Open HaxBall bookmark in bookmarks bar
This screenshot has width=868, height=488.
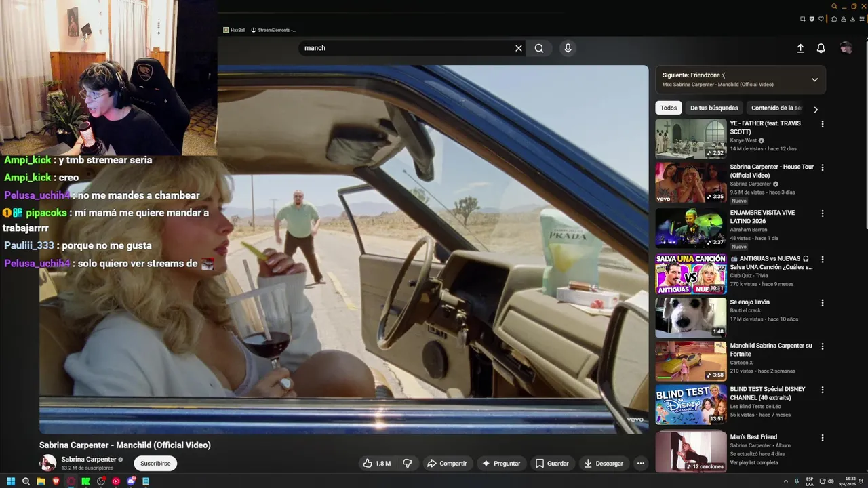tap(235, 30)
